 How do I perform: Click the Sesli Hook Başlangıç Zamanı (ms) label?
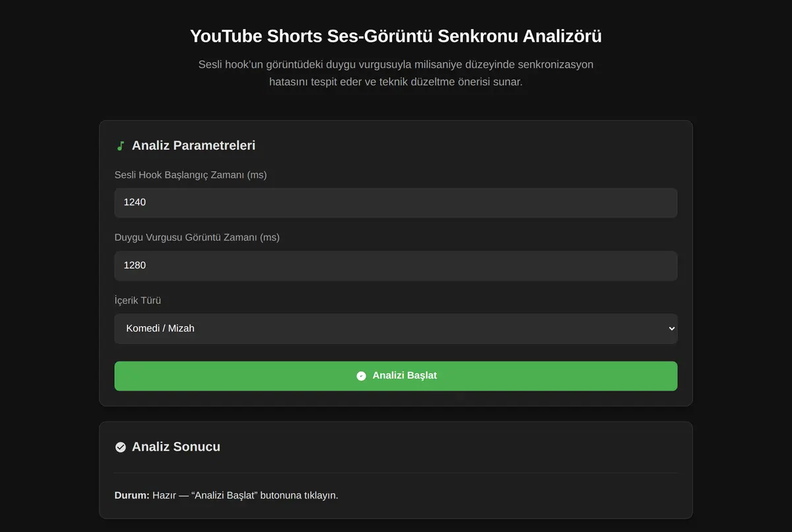[x=191, y=175]
